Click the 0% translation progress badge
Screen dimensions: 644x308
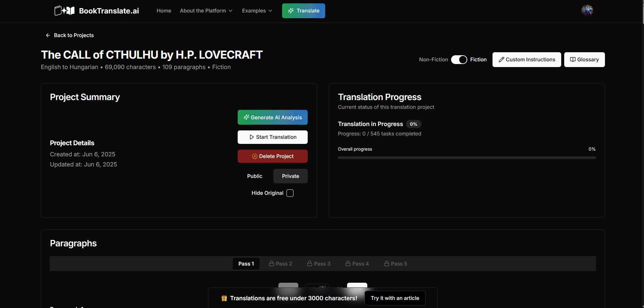[x=413, y=124]
